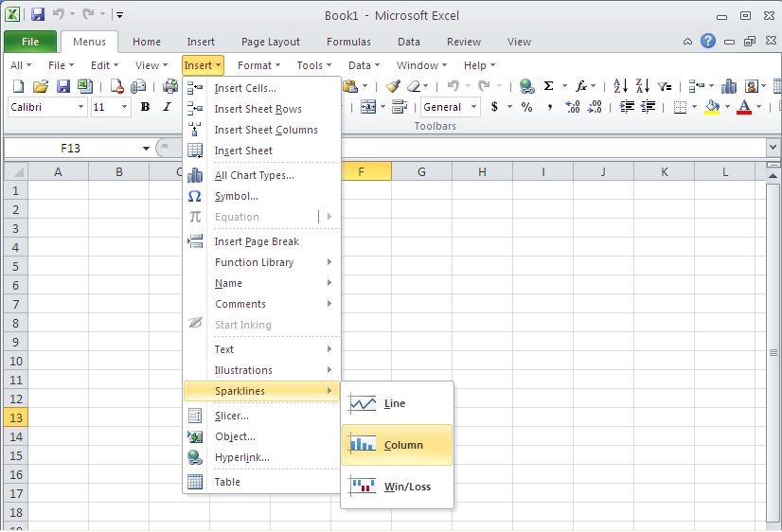Toggle Italic formatting
The width and height of the screenshot is (782, 532).
168,107
